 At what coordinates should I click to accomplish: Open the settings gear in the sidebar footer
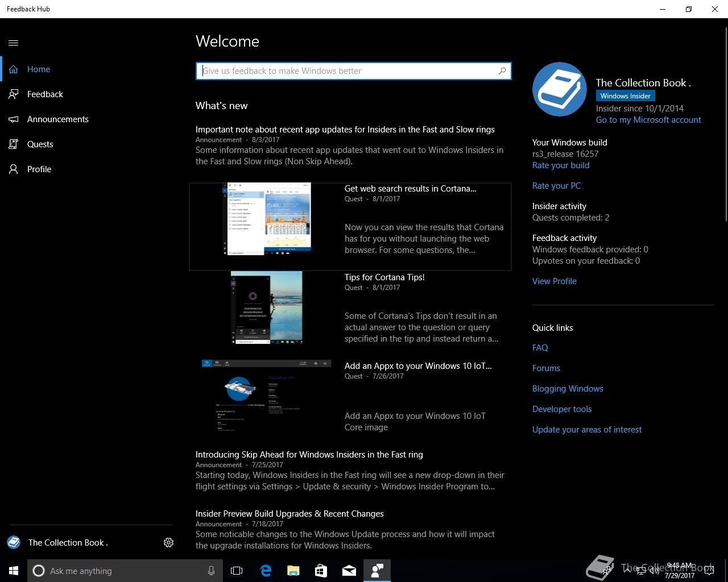tap(168, 543)
